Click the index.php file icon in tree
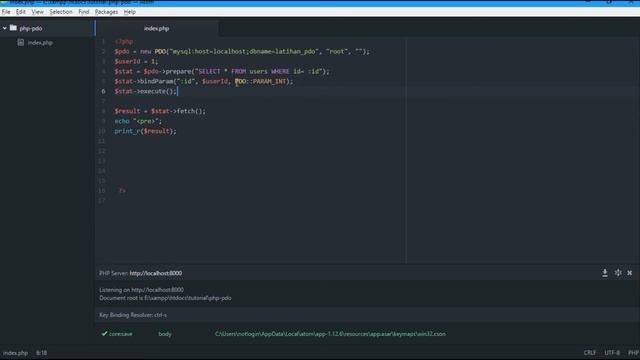 (x=21, y=42)
